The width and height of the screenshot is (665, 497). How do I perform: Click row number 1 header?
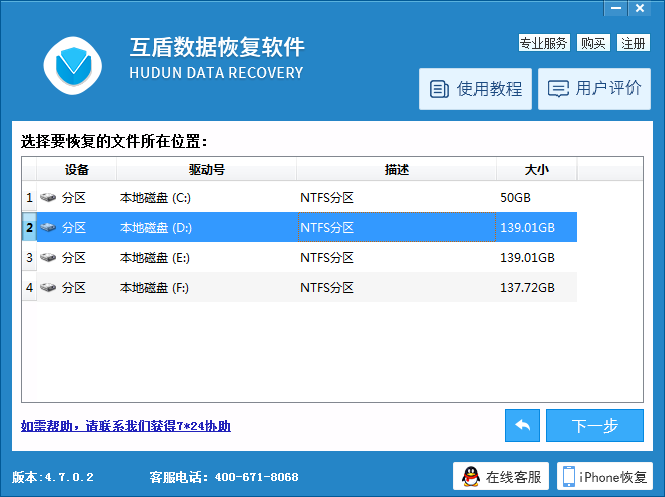coord(29,197)
